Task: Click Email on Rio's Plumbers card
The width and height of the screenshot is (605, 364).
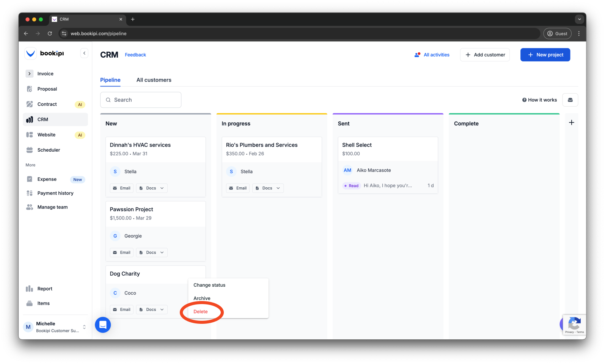Action: pyautogui.click(x=238, y=188)
